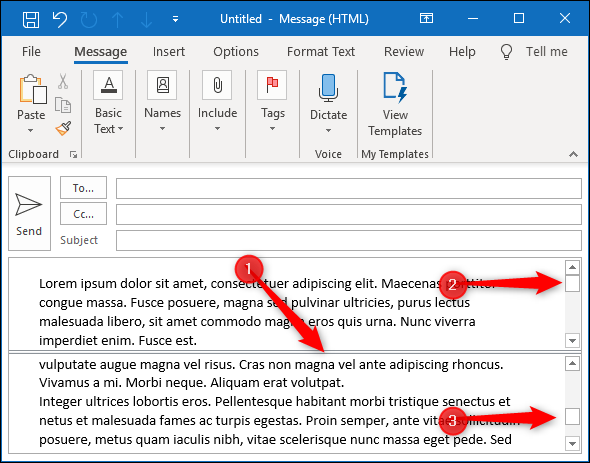The width and height of the screenshot is (590, 463).
Task: Activate Format Painter brush
Action: [63, 128]
